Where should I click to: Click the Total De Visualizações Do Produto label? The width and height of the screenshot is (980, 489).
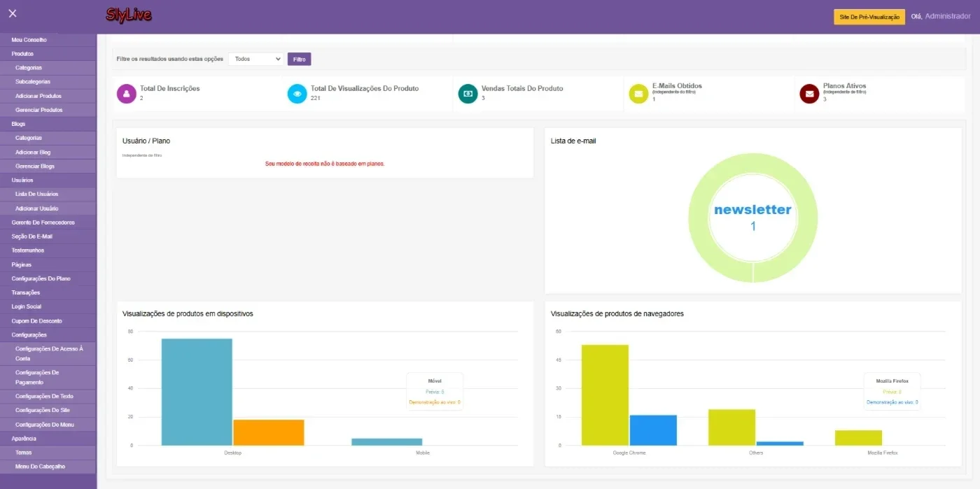click(x=365, y=89)
